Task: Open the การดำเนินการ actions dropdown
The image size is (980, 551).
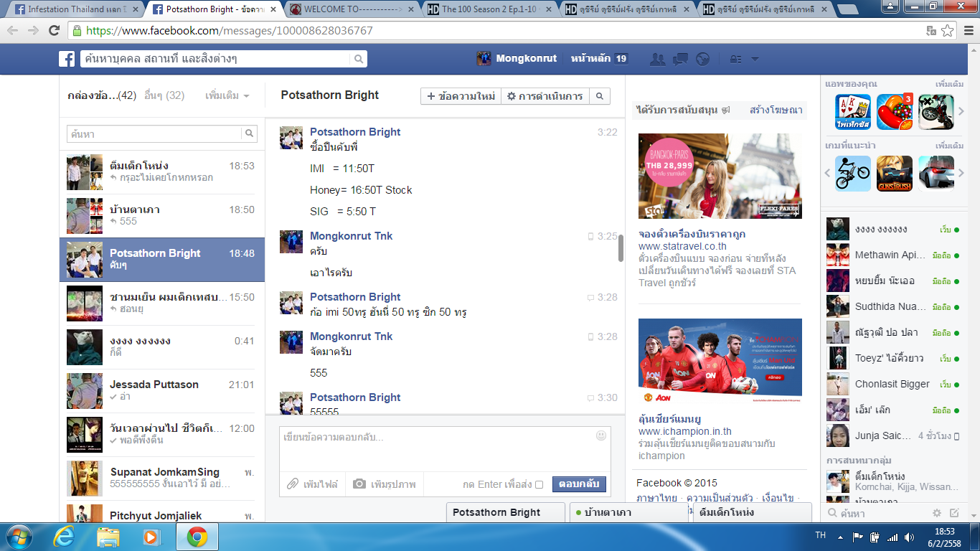Action: click(545, 96)
